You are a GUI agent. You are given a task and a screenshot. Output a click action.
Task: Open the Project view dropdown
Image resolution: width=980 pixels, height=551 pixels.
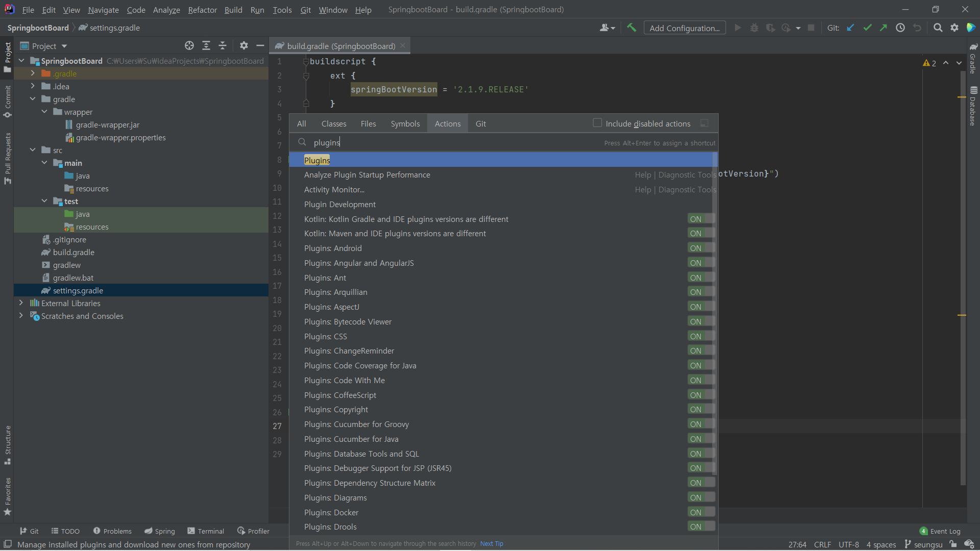coord(64,46)
